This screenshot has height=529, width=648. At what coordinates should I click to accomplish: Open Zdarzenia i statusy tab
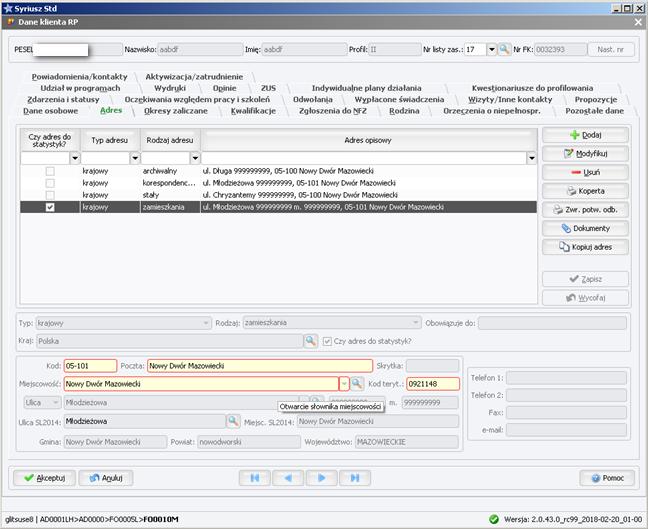click(63, 100)
